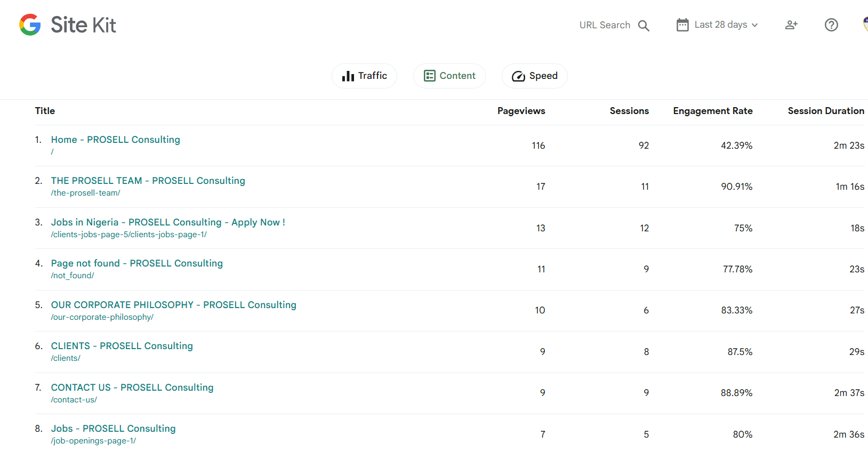Jump to the Content section
Screen dimensions: 868x452
point(449,76)
